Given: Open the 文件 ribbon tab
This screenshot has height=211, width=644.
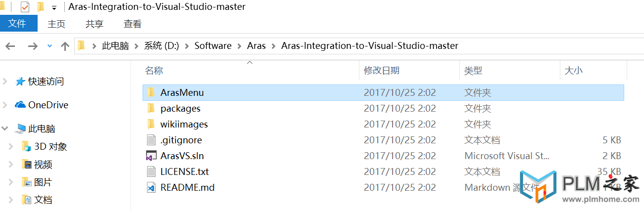Looking at the screenshot, I should [x=18, y=23].
